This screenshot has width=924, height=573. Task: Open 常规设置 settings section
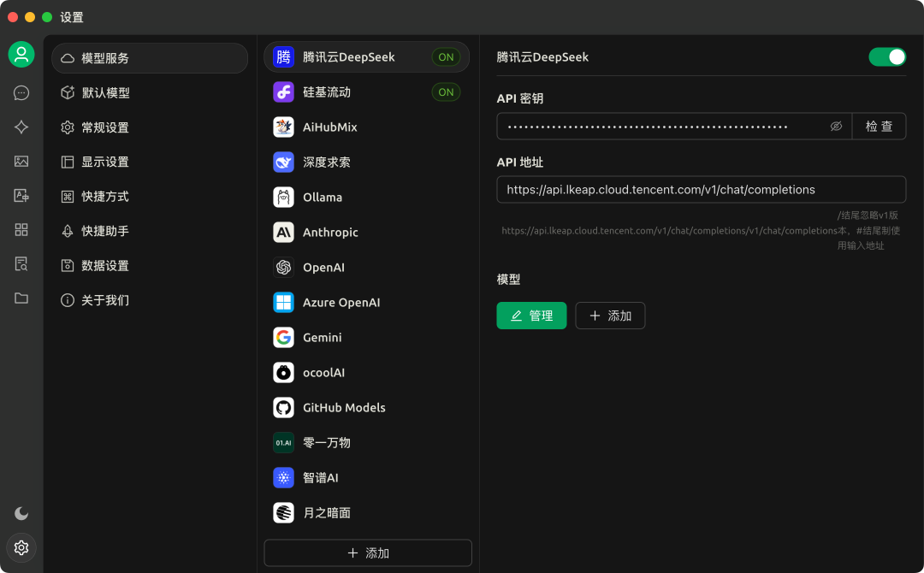pos(150,127)
